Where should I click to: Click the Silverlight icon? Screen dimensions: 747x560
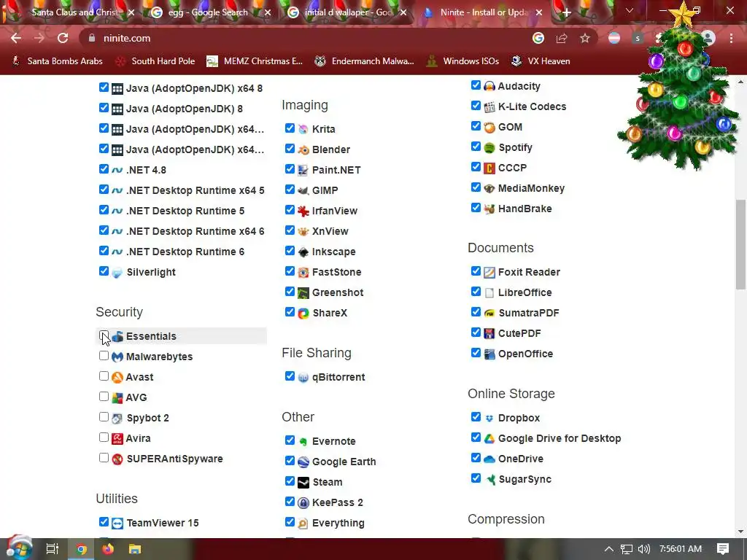pos(117,273)
